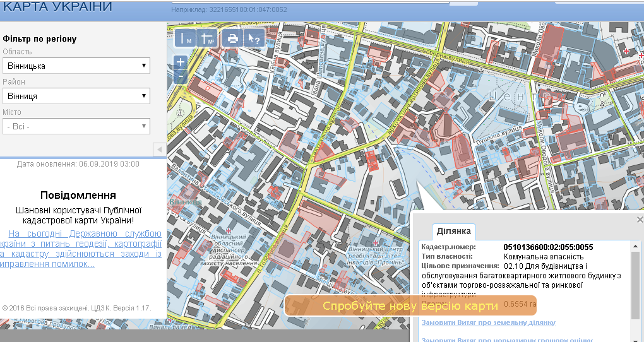Click the Фільтр по регіону heading

(39, 39)
